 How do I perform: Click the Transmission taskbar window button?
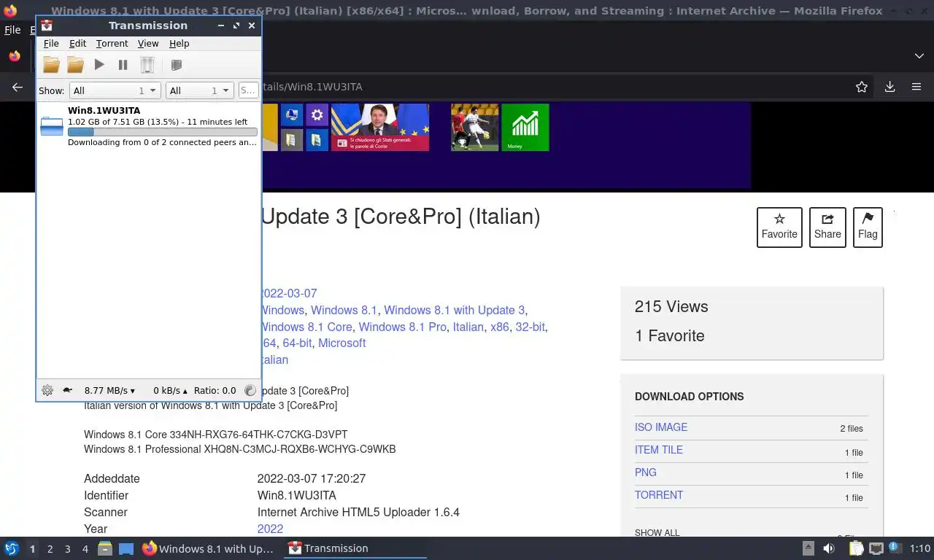(x=355, y=548)
